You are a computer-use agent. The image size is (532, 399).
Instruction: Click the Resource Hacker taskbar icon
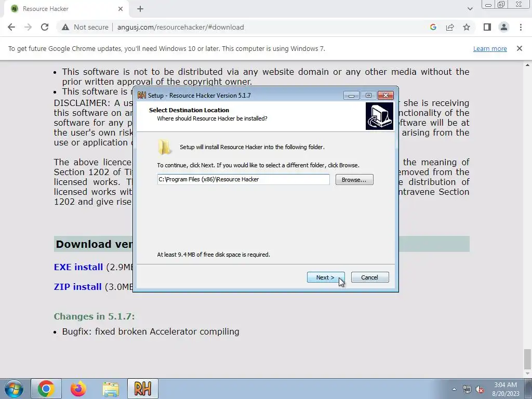(x=143, y=389)
